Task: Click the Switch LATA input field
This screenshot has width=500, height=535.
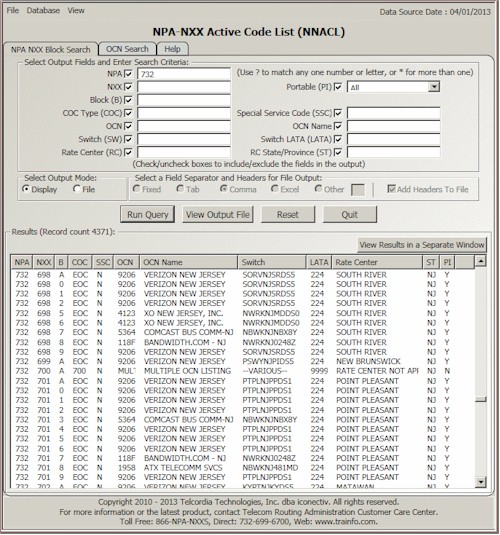Action: (x=394, y=139)
